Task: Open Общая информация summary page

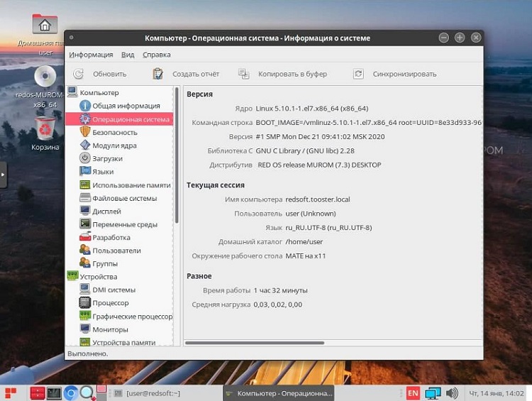Action: [126, 106]
